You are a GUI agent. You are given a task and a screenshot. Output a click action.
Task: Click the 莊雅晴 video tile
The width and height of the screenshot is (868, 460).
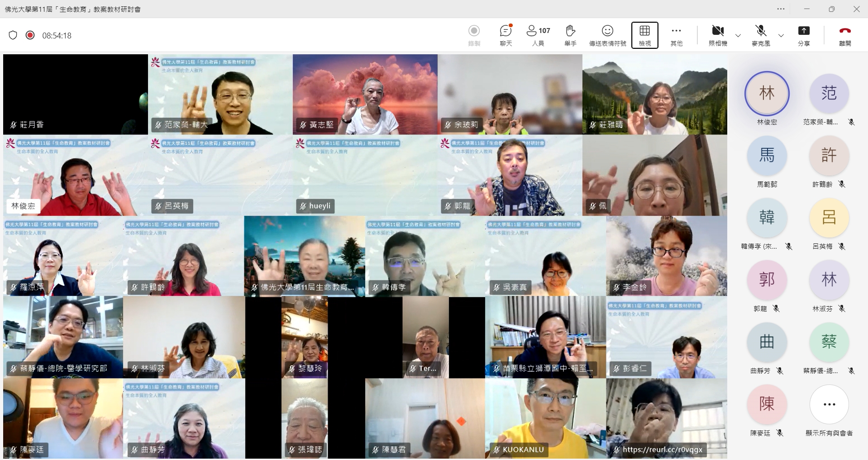655,95
